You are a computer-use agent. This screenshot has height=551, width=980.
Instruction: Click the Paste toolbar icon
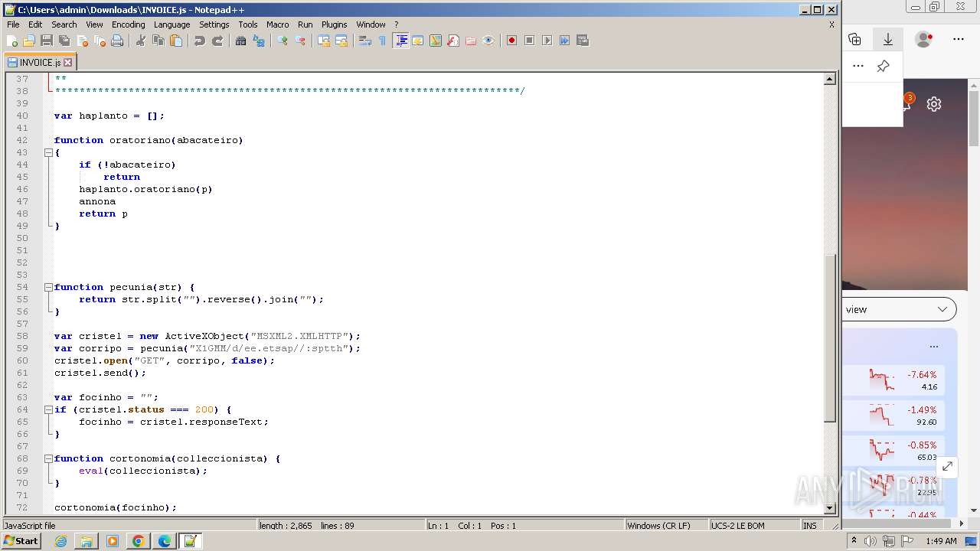[176, 41]
